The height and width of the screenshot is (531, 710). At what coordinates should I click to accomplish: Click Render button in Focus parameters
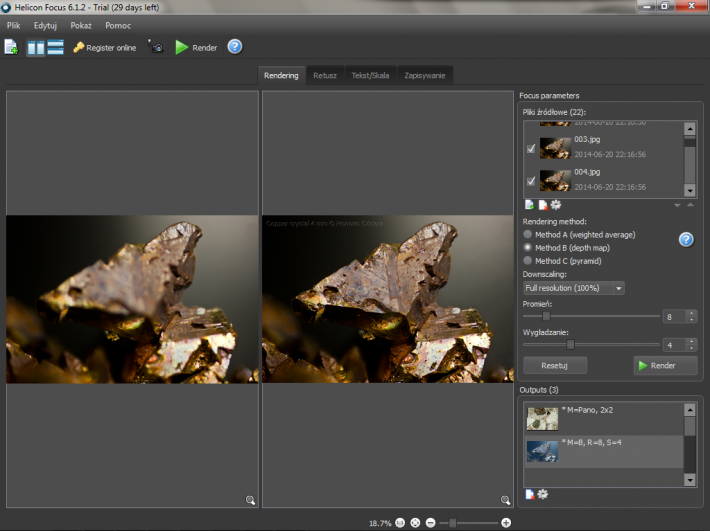tap(665, 365)
